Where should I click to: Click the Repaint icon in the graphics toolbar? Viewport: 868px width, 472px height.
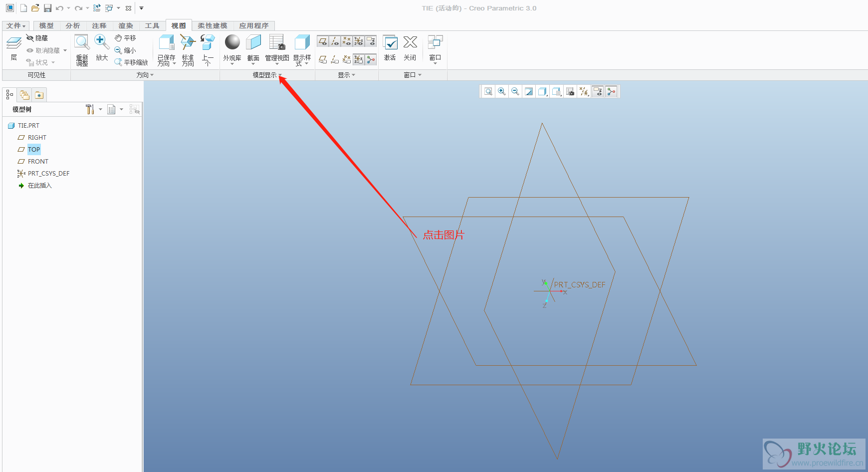coord(529,91)
